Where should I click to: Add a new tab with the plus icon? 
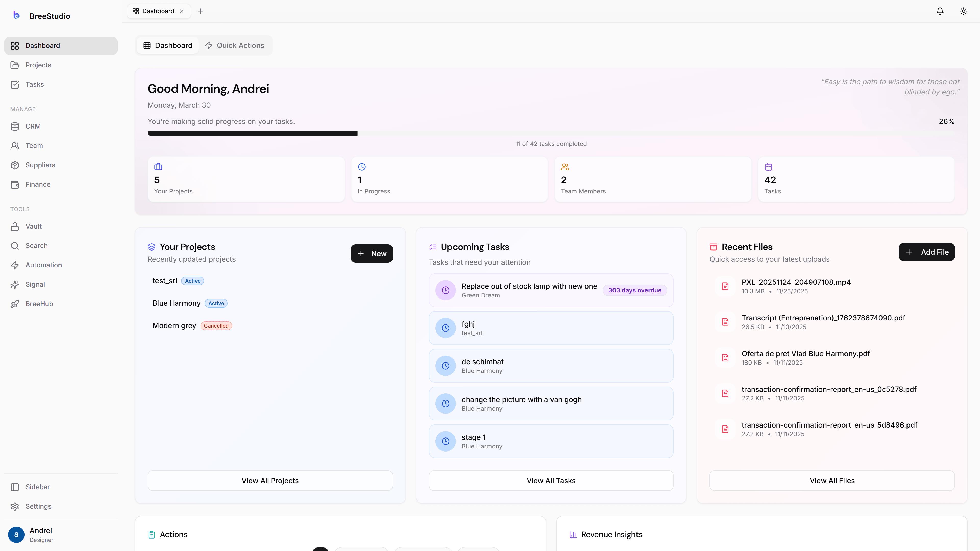pos(201,11)
